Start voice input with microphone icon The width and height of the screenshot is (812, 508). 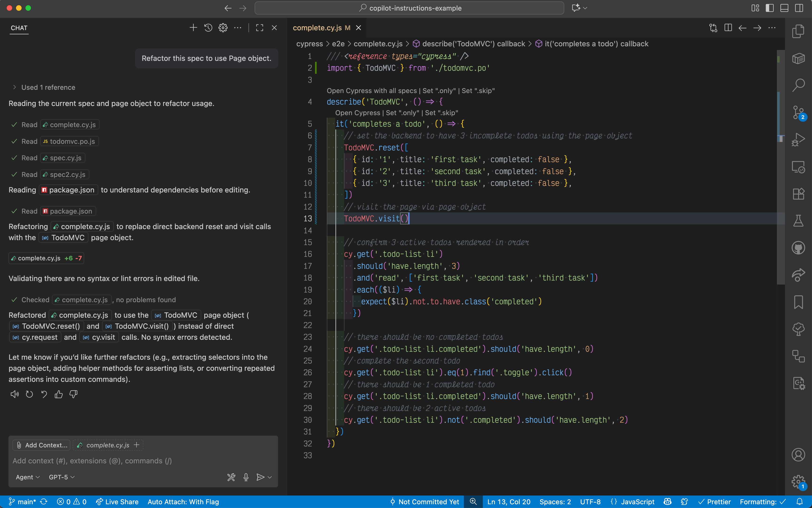pos(246,477)
